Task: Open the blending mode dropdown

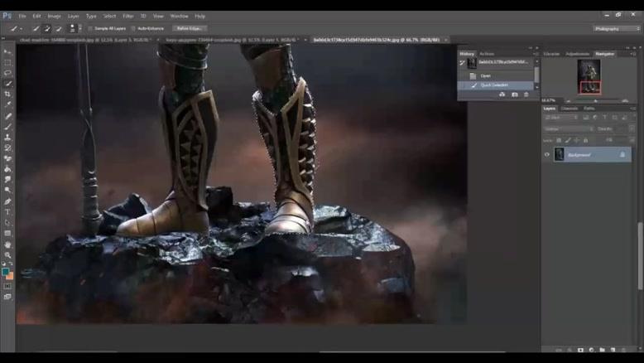Action: pyautogui.click(x=569, y=128)
